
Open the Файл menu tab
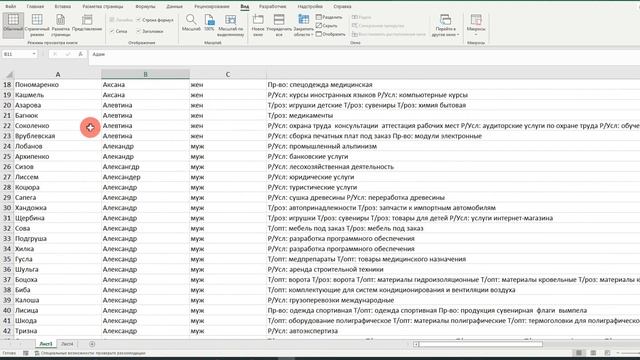click(10, 7)
